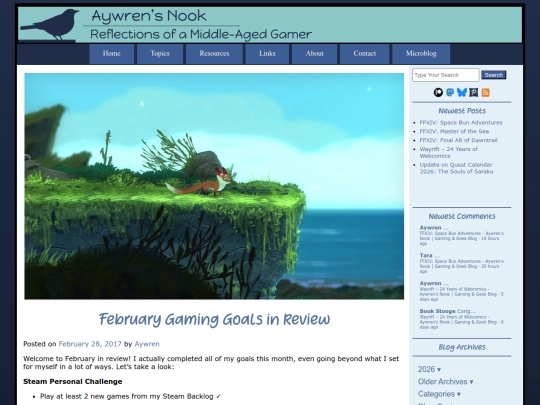Viewport: 540px width, 405px height.
Task: Click the Newest Posts heading
Action: coord(462,111)
